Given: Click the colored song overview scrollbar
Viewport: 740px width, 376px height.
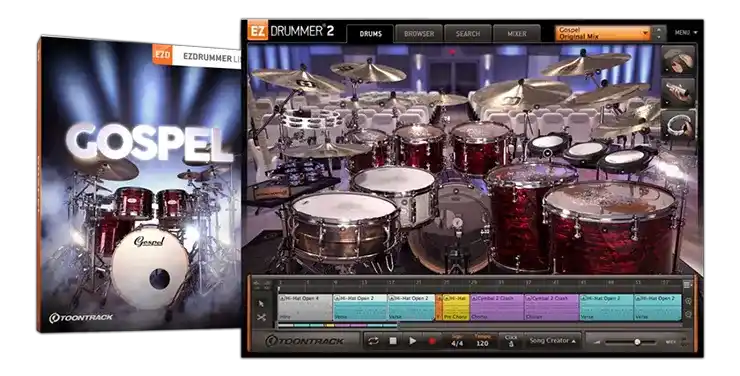Looking at the screenshot, I should [337, 325].
